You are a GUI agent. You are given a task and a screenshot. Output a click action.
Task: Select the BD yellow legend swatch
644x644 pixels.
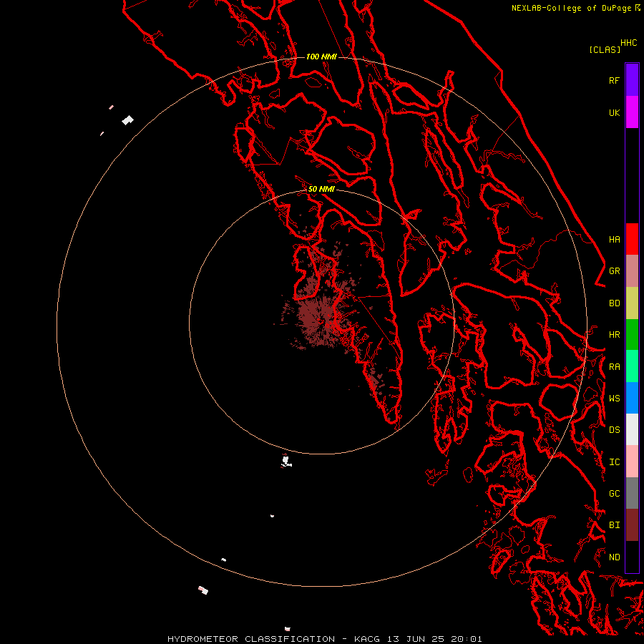point(632,303)
